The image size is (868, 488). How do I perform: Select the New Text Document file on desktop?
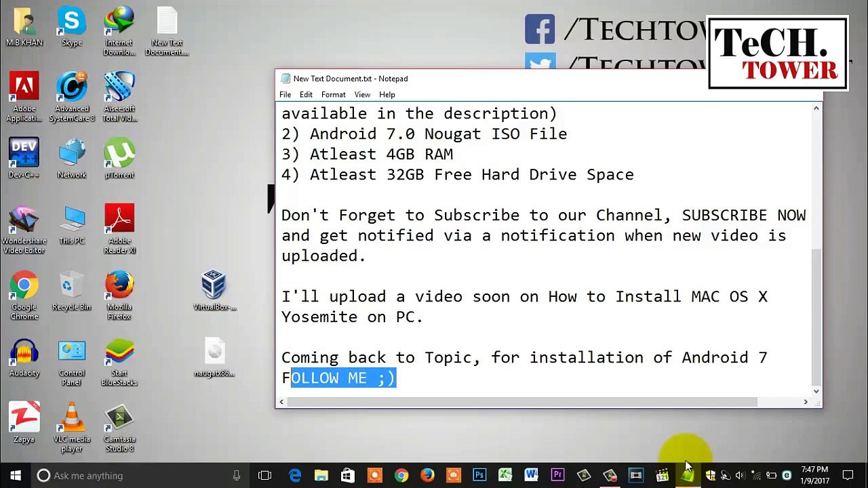(x=167, y=31)
